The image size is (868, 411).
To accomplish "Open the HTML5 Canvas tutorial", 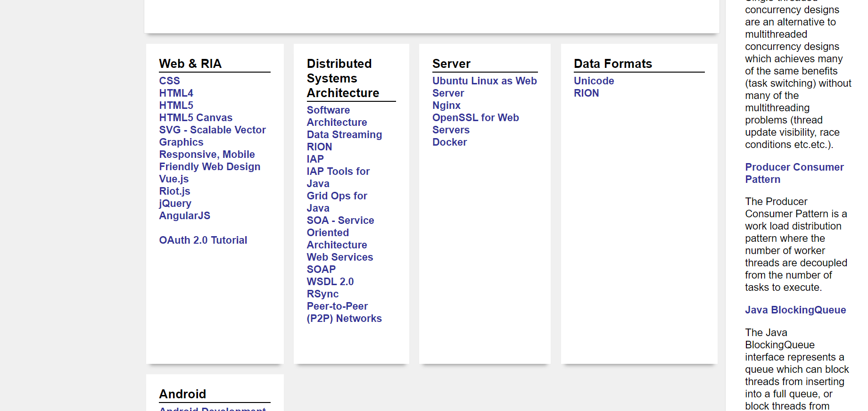I will pos(196,117).
